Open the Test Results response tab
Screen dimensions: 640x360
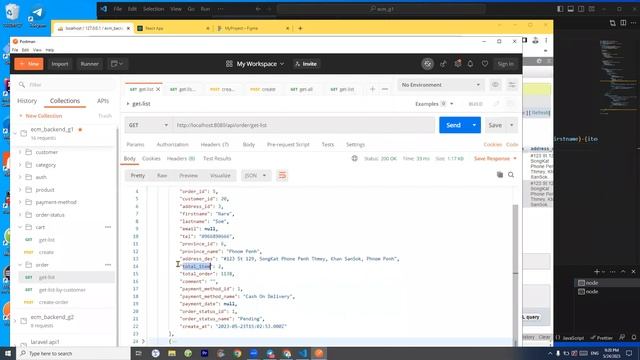point(217,158)
